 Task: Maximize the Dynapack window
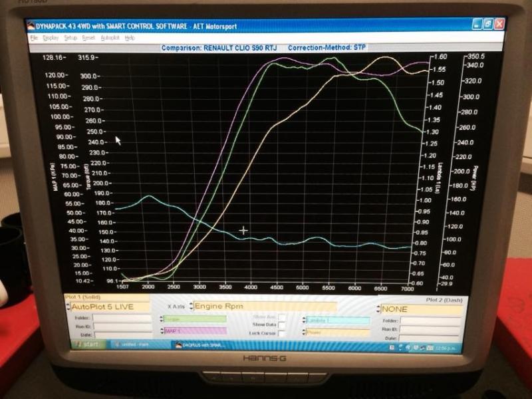487,24
